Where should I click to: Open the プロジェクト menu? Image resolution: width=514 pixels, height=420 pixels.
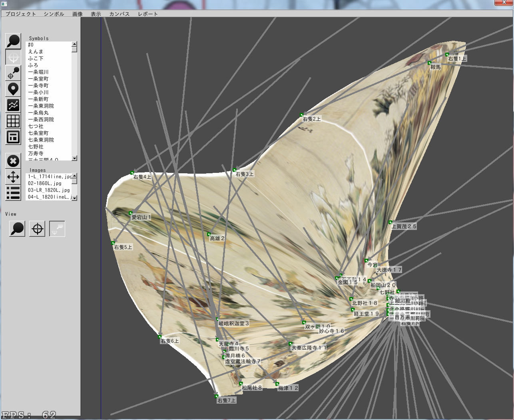pos(21,14)
